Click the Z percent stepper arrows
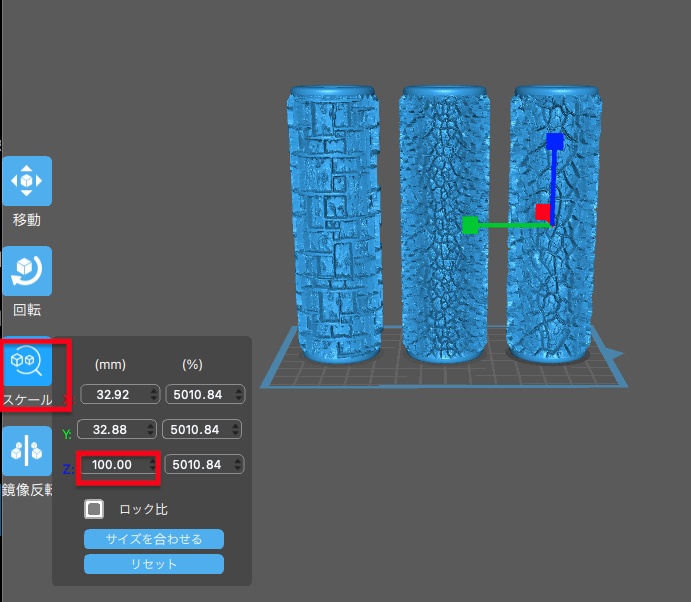 [x=238, y=465]
